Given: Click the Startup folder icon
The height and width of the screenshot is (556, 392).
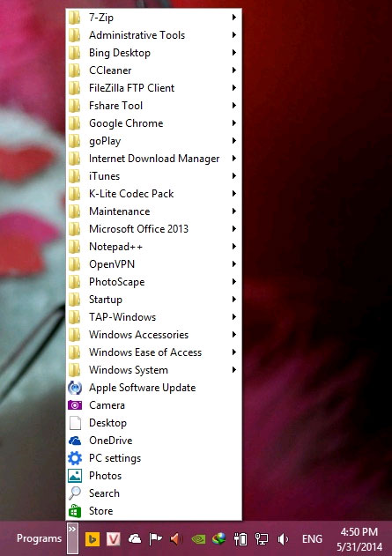Looking at the screenshot, I should [74, 300].
